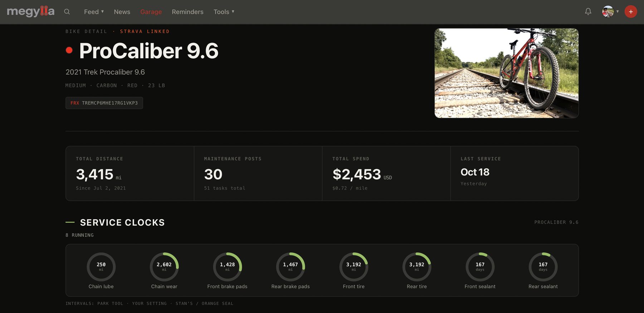Click the Last Service date Oct 18

point(475,172)
